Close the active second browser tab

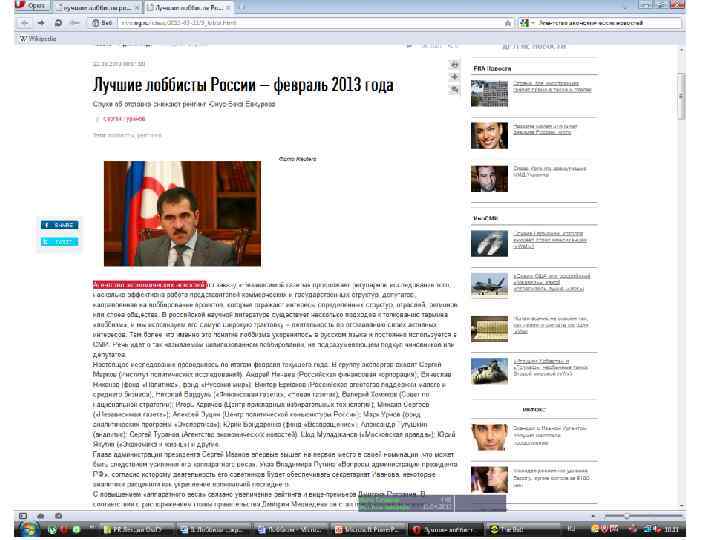(x=228, y=8)
